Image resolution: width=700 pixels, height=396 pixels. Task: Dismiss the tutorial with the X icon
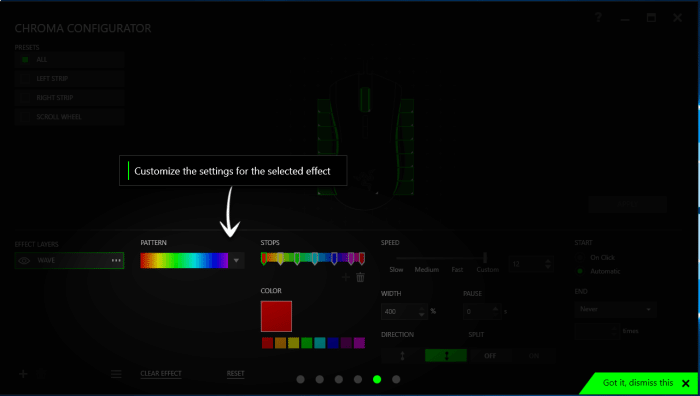[686, 383]
